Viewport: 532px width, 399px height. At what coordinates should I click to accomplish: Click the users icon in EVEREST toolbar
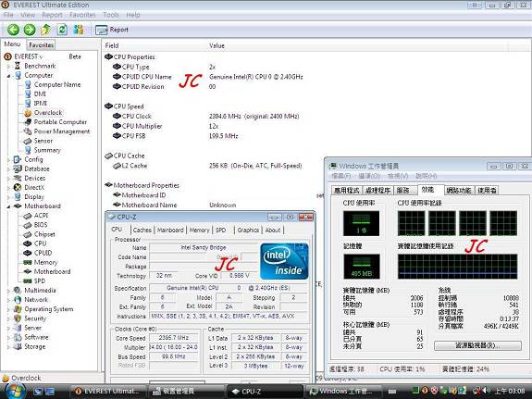[x=79, y=30]
